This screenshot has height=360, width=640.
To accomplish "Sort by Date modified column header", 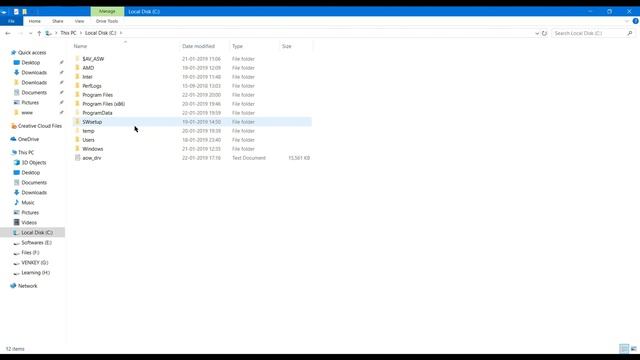I will click(x=198, y=46).
